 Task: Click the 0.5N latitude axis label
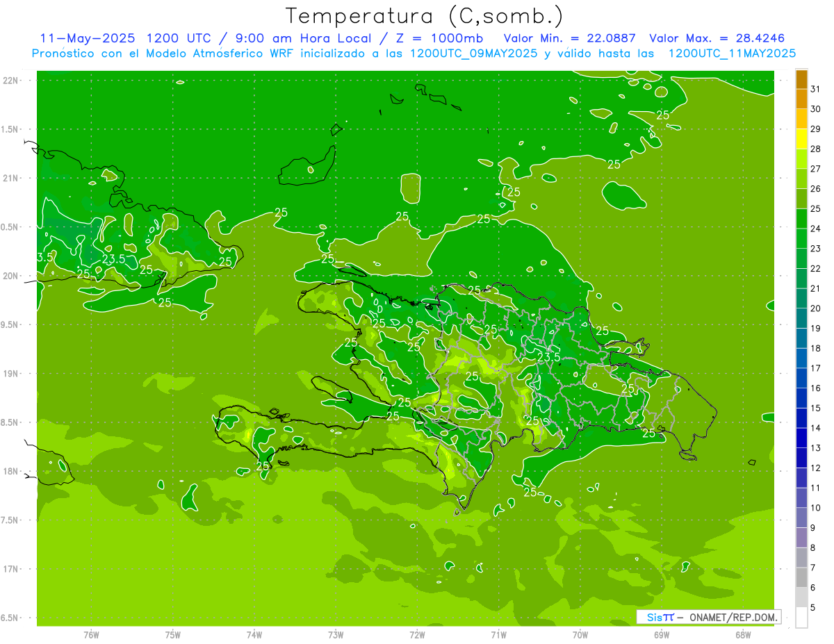pos(10,227)
